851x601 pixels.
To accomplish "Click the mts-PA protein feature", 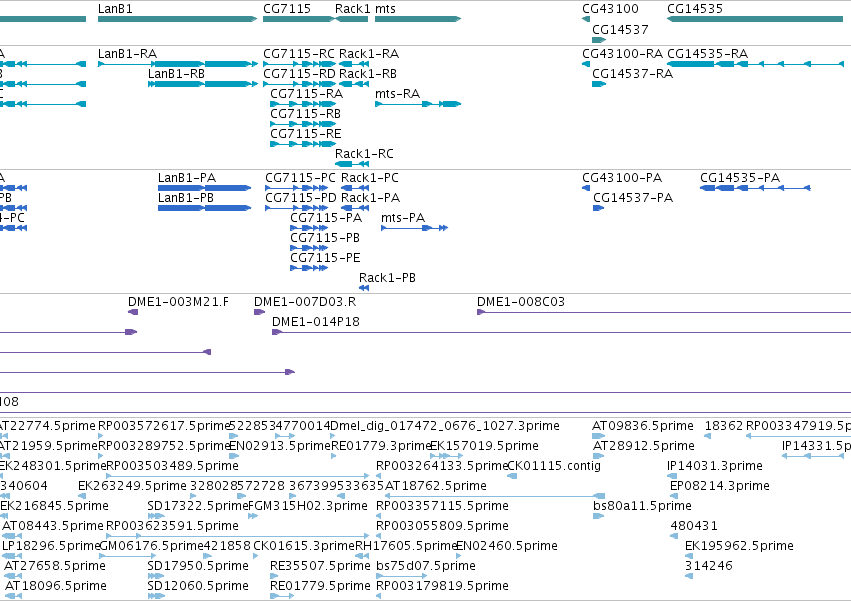I will pyautogui.click(x=414, y=229).
